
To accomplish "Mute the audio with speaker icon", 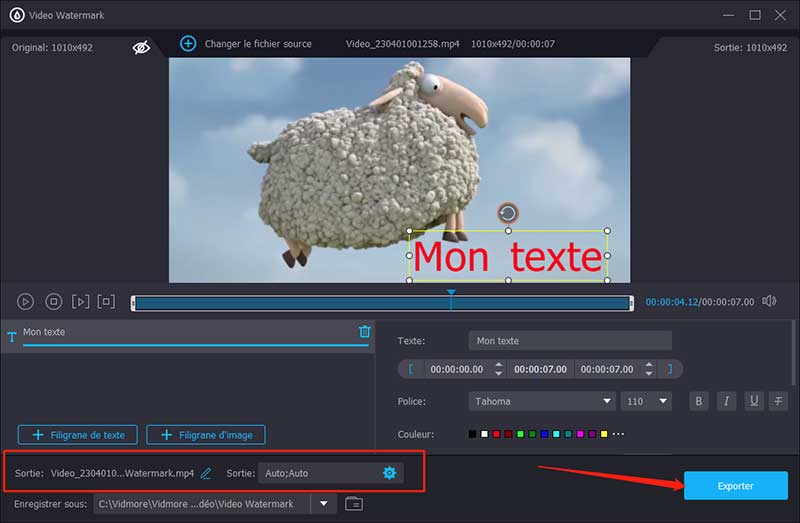I will point(769,301).
